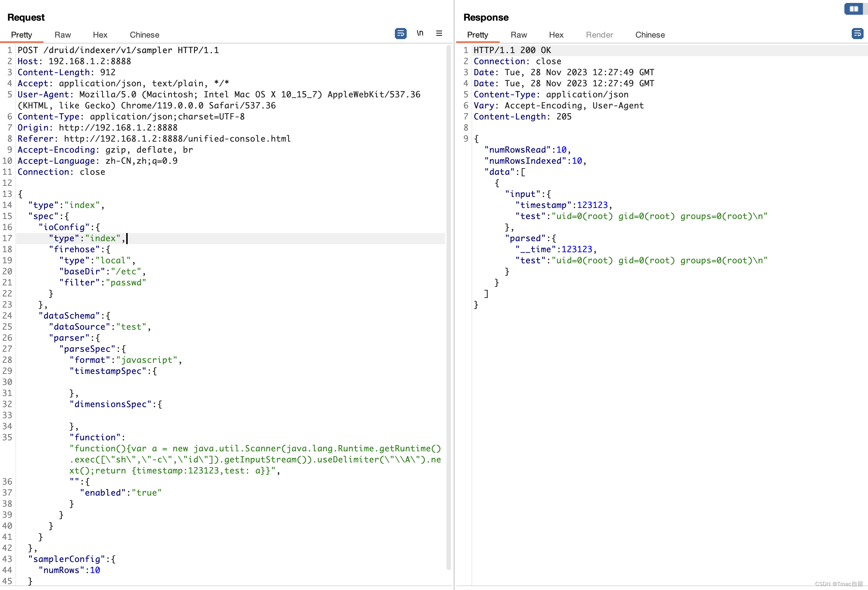Screen dimensions: 868x590
Task: Place cursor in the baseDir "/etc" value
Action: click(x=126, y=272)
